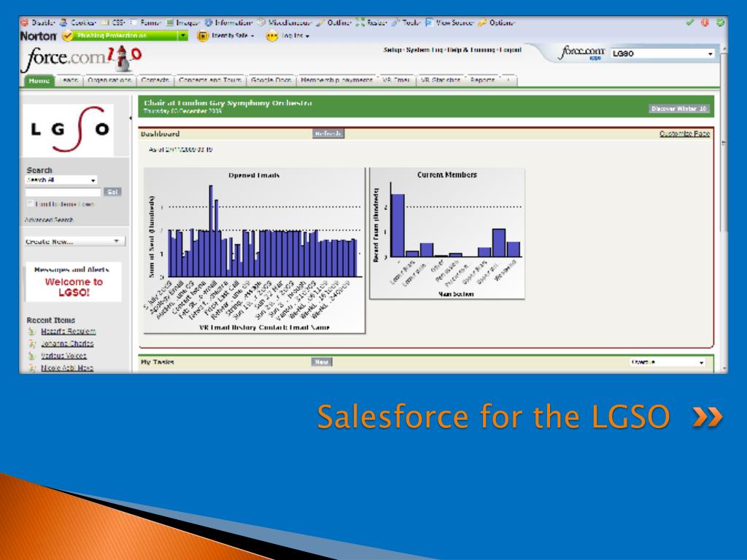Open the Search All scope dropdown

click(x=61, y=180)
